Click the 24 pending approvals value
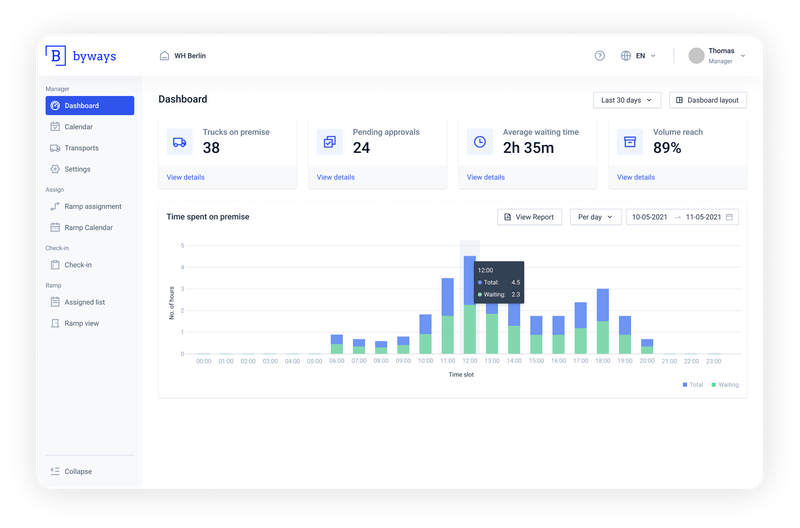Viewport: 800px width, 528px height. click(x=361, y=148)
